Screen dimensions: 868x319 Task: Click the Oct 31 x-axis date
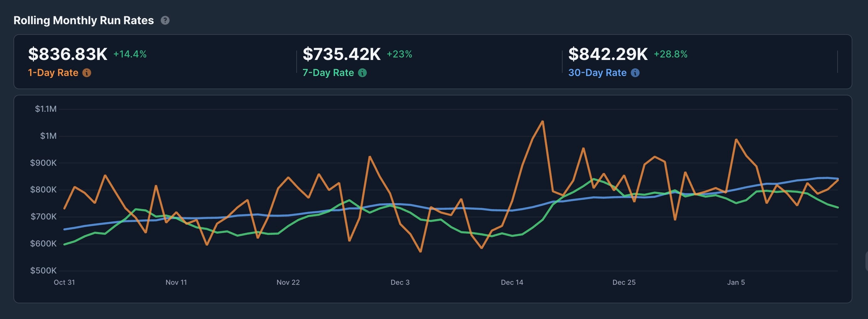pyautogui.click(x=64, y=283)
